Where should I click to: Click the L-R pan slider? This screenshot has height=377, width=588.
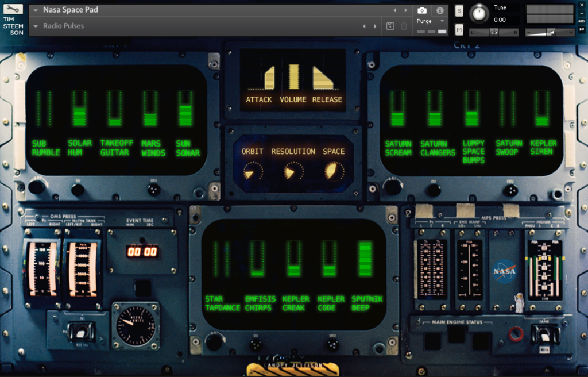pos(494,33)
